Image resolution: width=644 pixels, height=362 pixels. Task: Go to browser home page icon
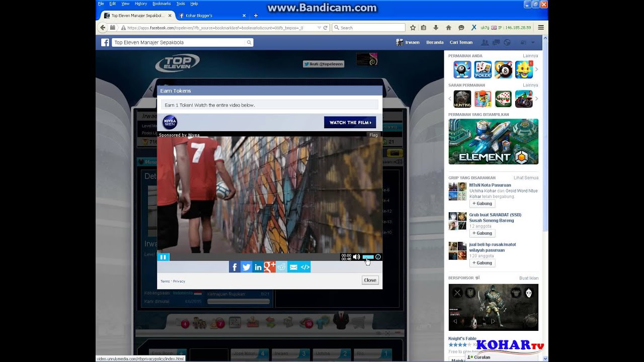coord(448,28)
